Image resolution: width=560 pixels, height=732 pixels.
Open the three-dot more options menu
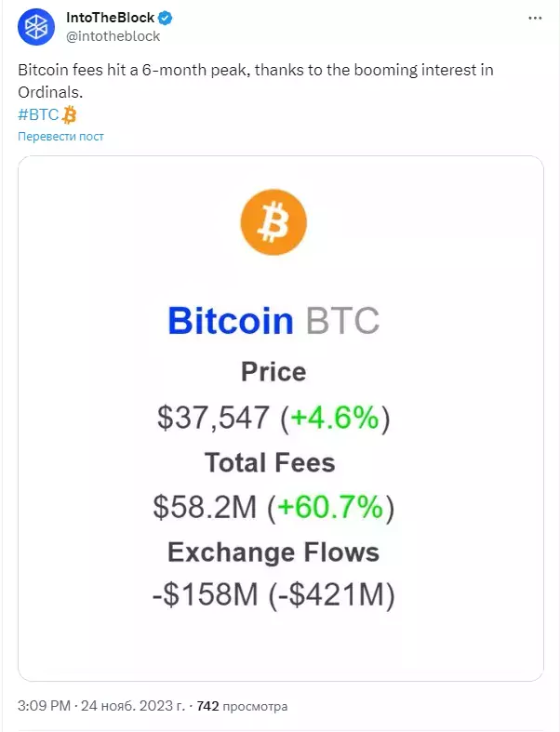pyautogui.click(x=535, y=19)
